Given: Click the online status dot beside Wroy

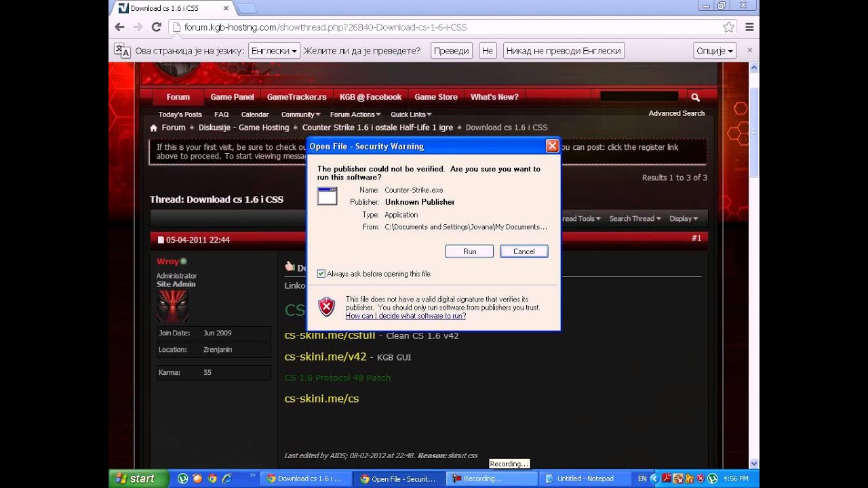Looking at the screenshot, I should (x=184, y=261).
